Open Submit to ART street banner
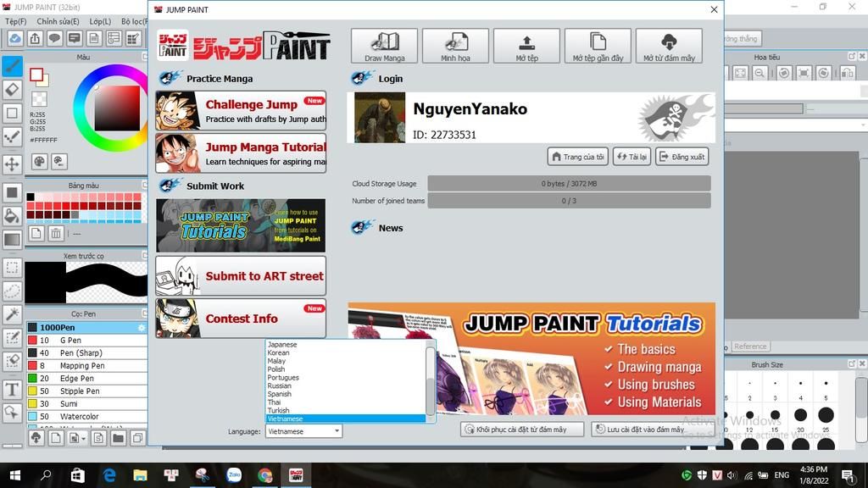 point(241,275)
